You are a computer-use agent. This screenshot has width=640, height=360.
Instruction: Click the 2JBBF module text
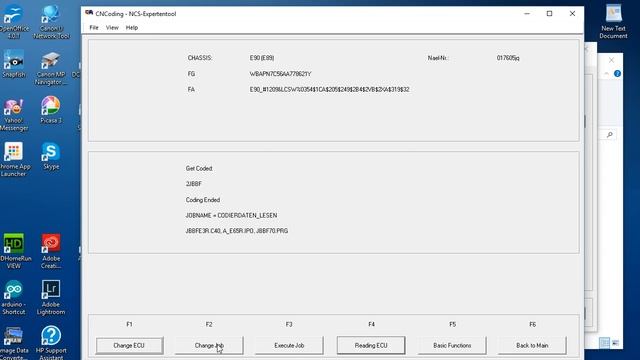pyautogui.click(x=193, y=184)
